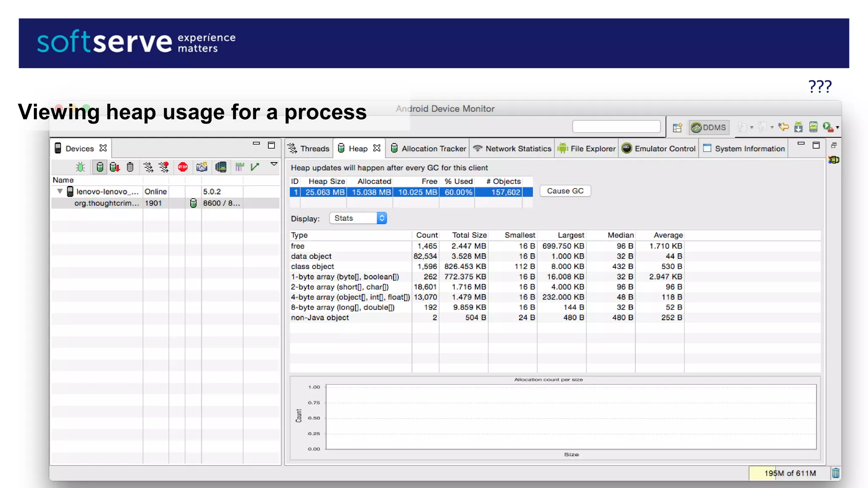Click the yellow back arrow toolbar icon
Viewport: 868px width, 488px height.
point(783,127)
